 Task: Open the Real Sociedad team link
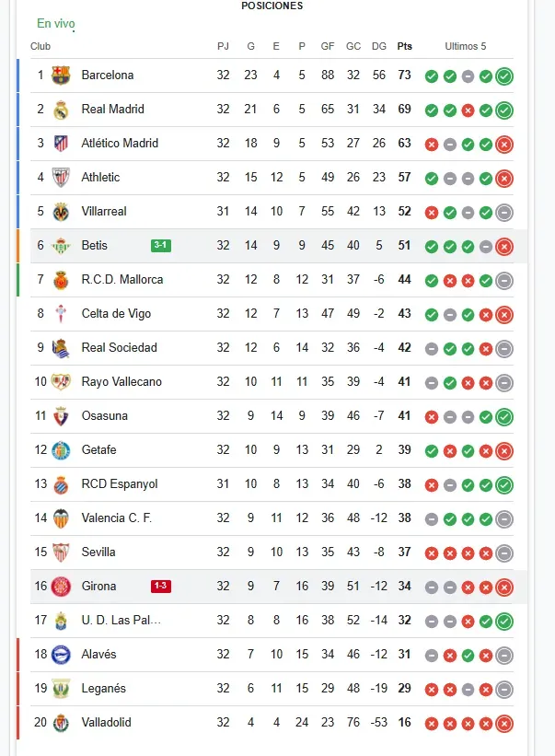click(119, 348)
